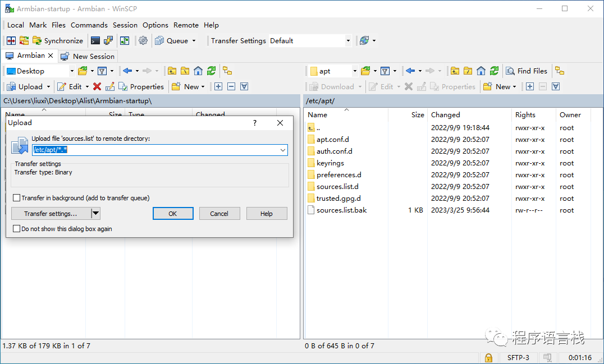Open Transfer settings dropdown arrow
Image resolution: width=604 pixels, height=364 pixels.
95,213
